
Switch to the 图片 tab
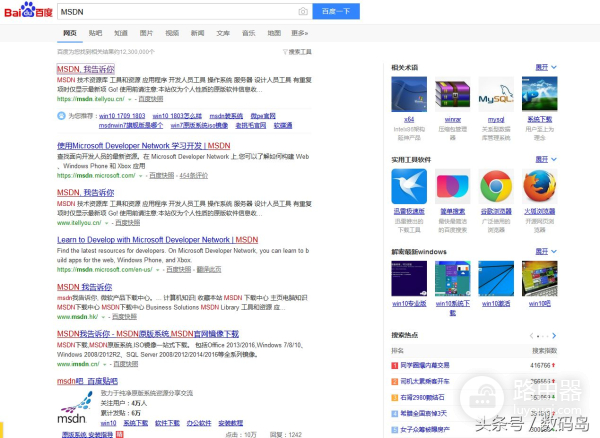pos(147,33)
